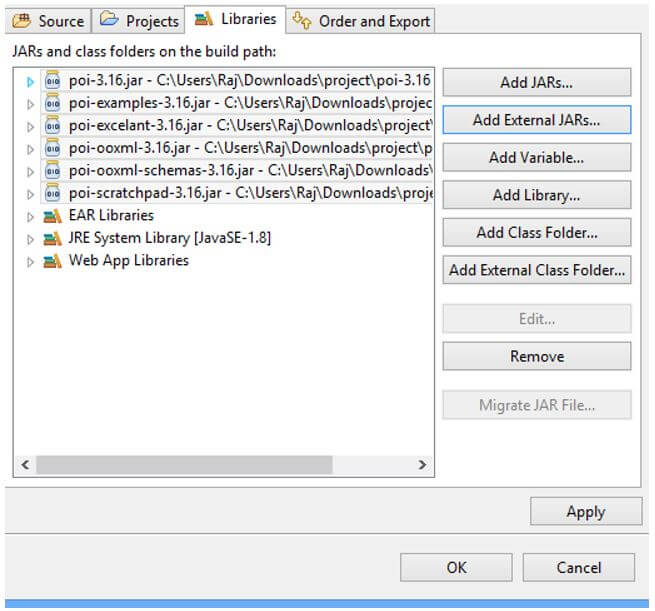This screenshot has width=655, height=611.
Task: Cancel the build path dialog
Action: 579,568
